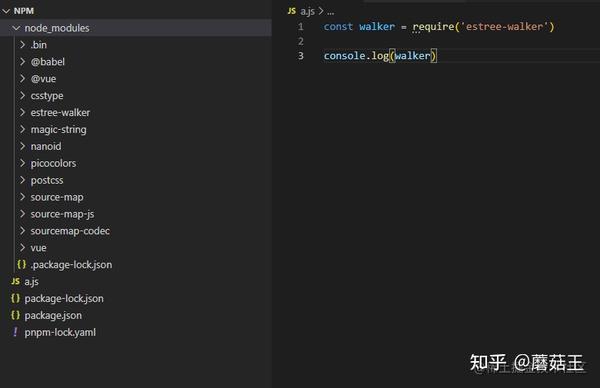Image resolution: width=600 pixels, height=388 pixels.
Task: Select the nanoid folder name
Action: [46, 146]
